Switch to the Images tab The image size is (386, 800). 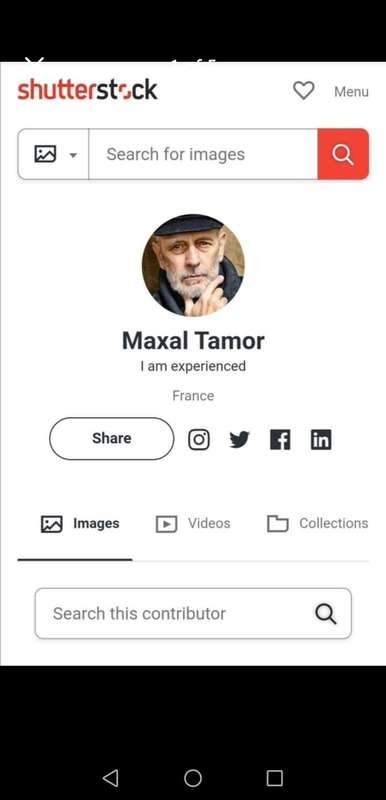tap(80, 523)
